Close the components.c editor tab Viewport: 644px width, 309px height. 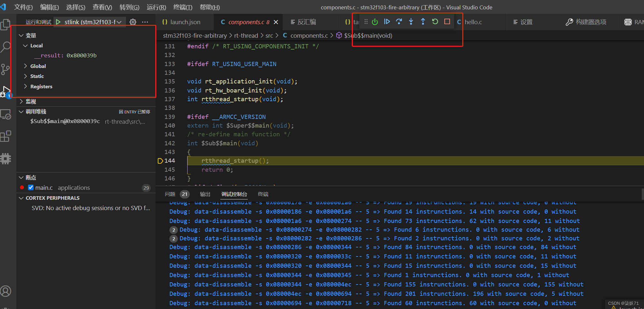pos(276,22)
